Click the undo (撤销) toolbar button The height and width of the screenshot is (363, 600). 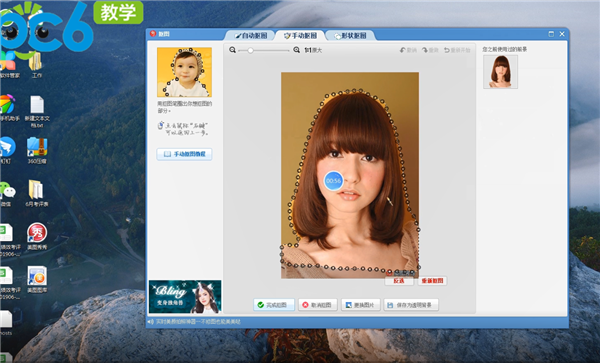click(408, 50)
